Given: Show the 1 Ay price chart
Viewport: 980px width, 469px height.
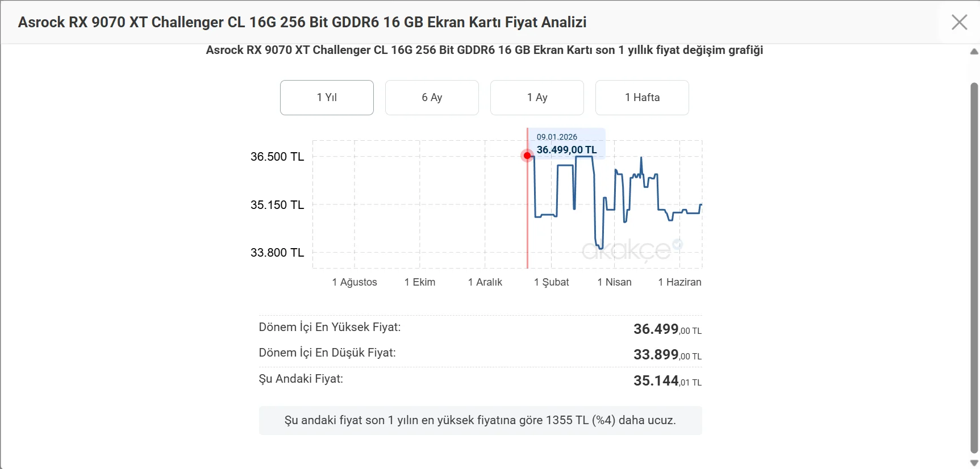Looking at the screenshot, I should [537, 98].
